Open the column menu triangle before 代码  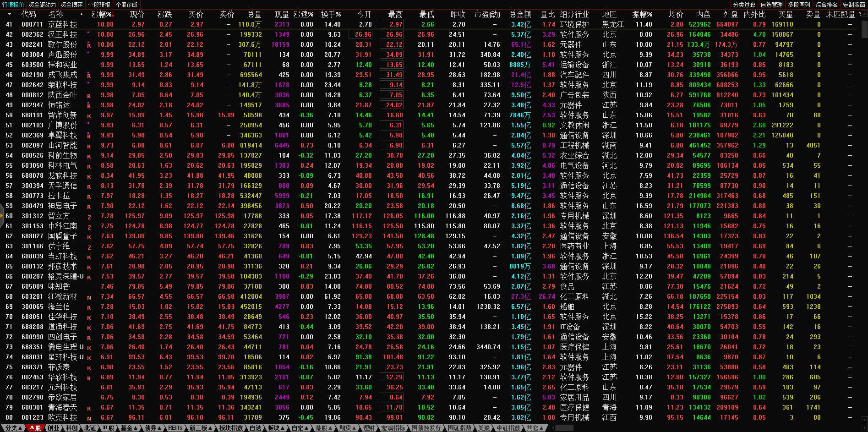pos(9,15)
